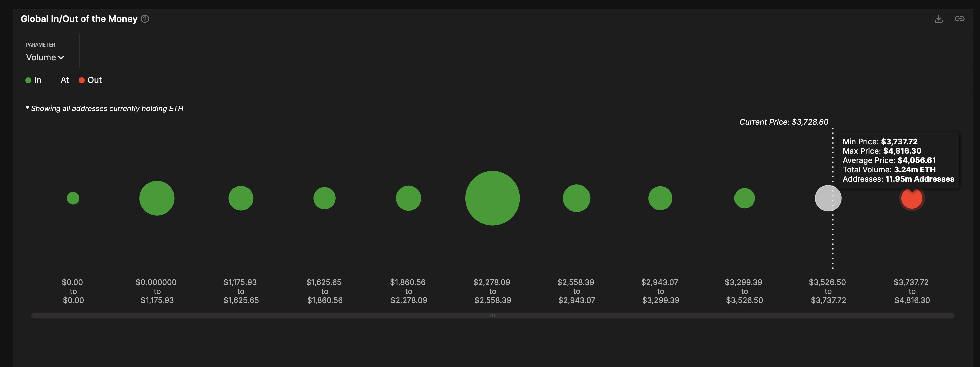Select the bubble for $2,558.39 to $2,943.07
The image size is (980, 367).
(x=576, y=198)
